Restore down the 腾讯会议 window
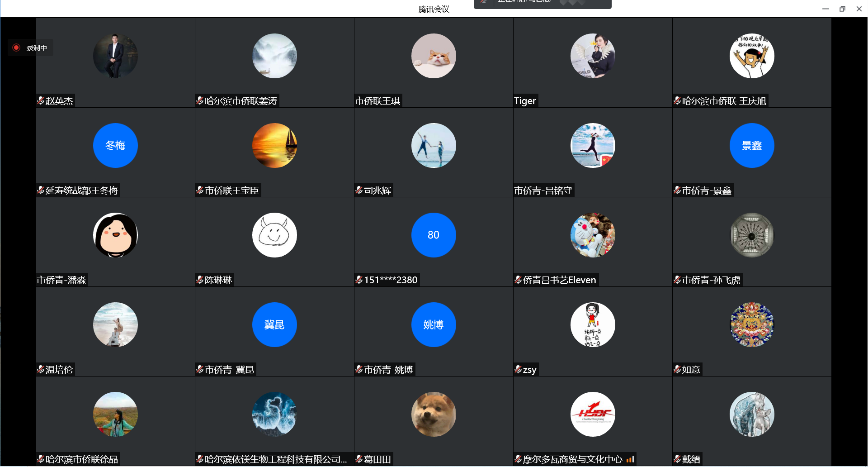868x467 pixels. 842,9
